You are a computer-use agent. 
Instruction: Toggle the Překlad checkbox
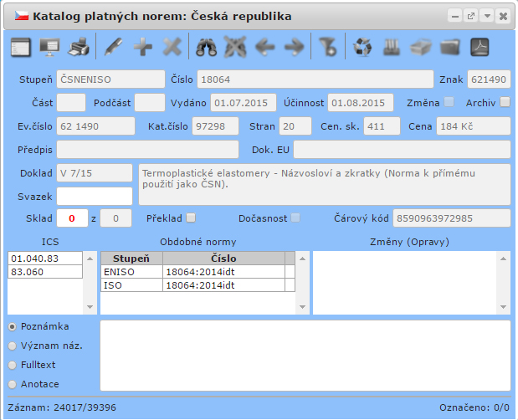pyautogui.click(x=191, y=218)
